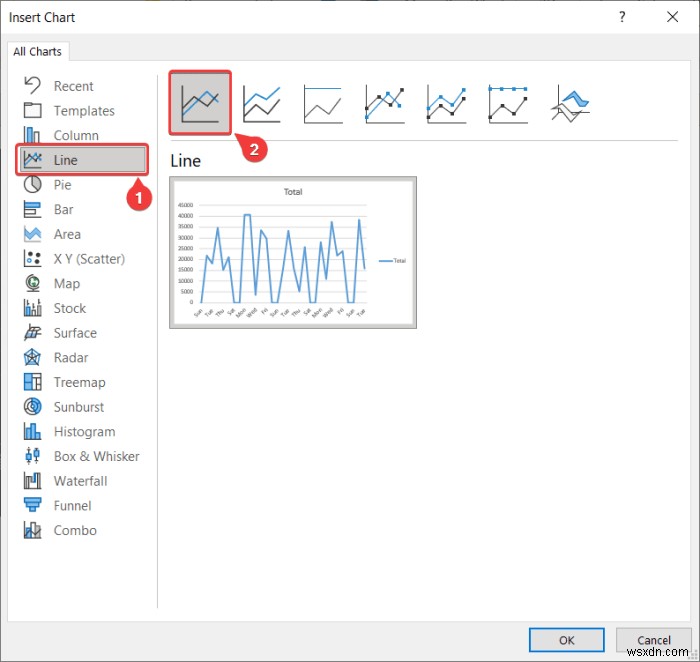Select the Line category label
The image size is (700, 662).
coord(66,160)
